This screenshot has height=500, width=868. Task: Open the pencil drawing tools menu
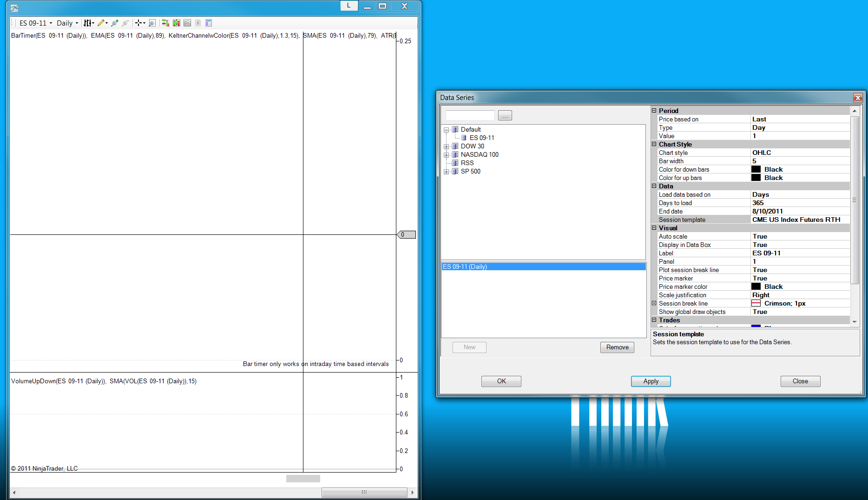(102, 23)
